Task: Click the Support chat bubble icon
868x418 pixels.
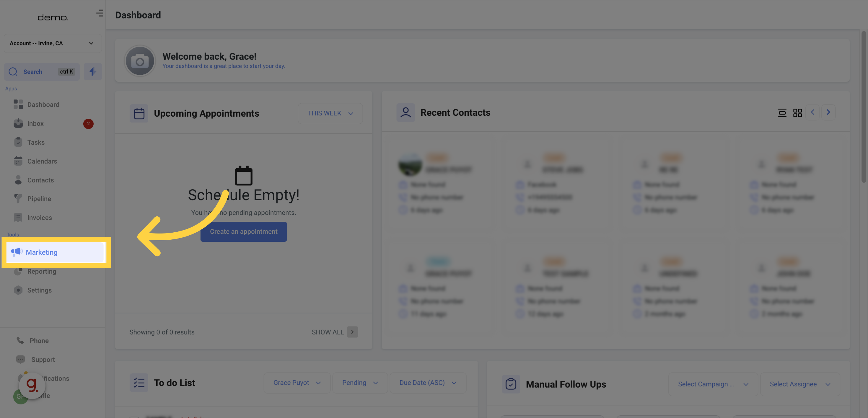Action: click(20, 359)
